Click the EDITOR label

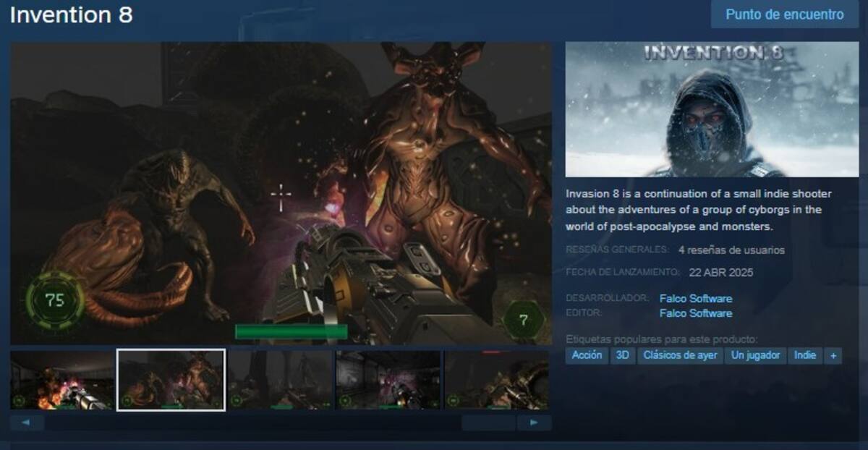tap(584, 313)
